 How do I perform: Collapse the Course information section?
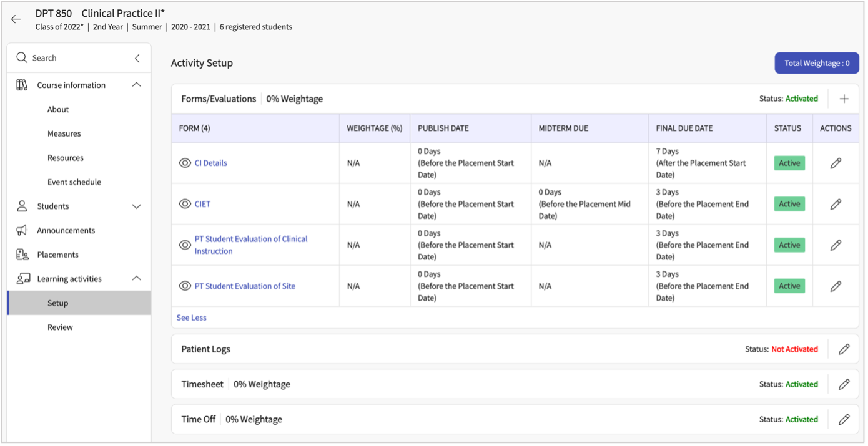point(137,85)
